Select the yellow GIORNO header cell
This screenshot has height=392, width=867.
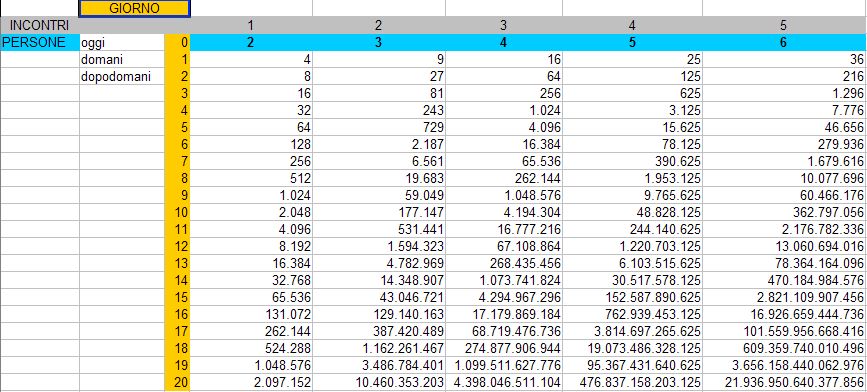click(135, 8)
